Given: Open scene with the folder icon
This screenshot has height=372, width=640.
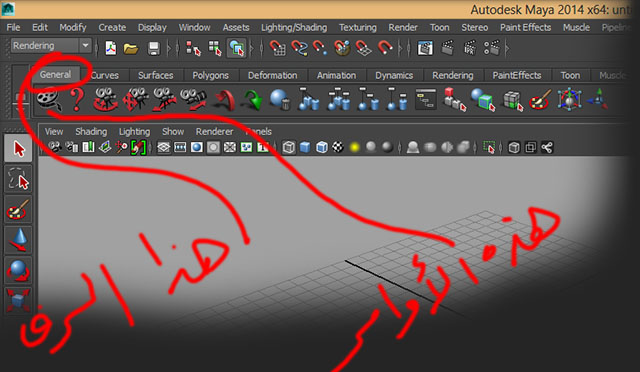Looking at the screenshot, I should click(131, 49).
